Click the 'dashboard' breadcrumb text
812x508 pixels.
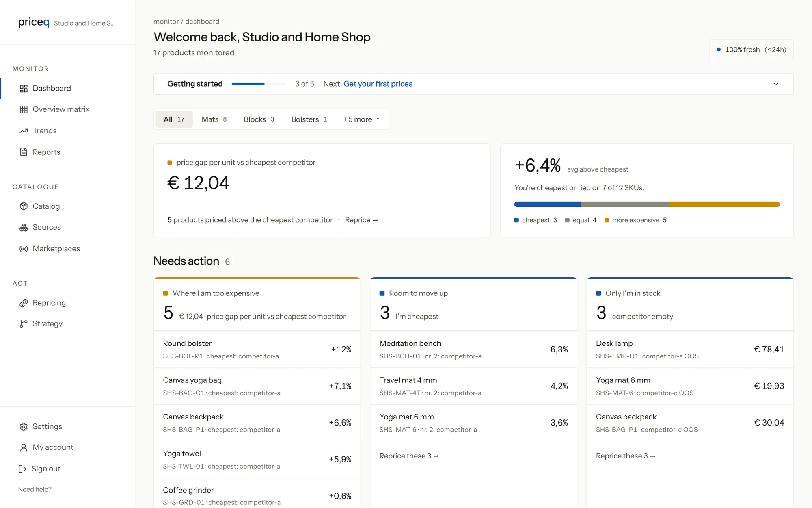(202, 22)
